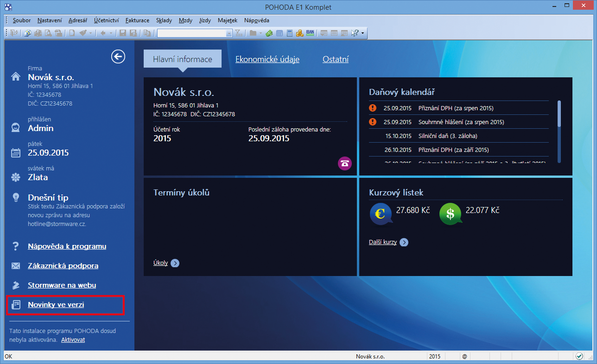Switch to Ostatní tab
The width and height of the screenshot is (597, 364).
point(336,59)
